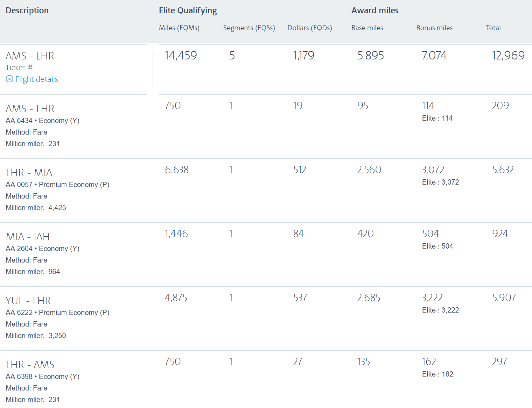Select the Elite Qualifying header
The image size is (532, 408).
pyautogui.click(x=188, y=10)
